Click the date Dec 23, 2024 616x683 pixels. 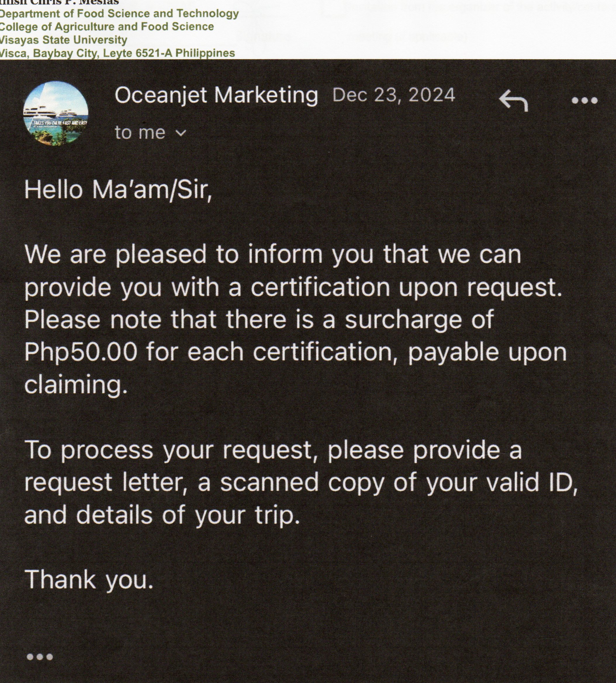pos(394,95)
